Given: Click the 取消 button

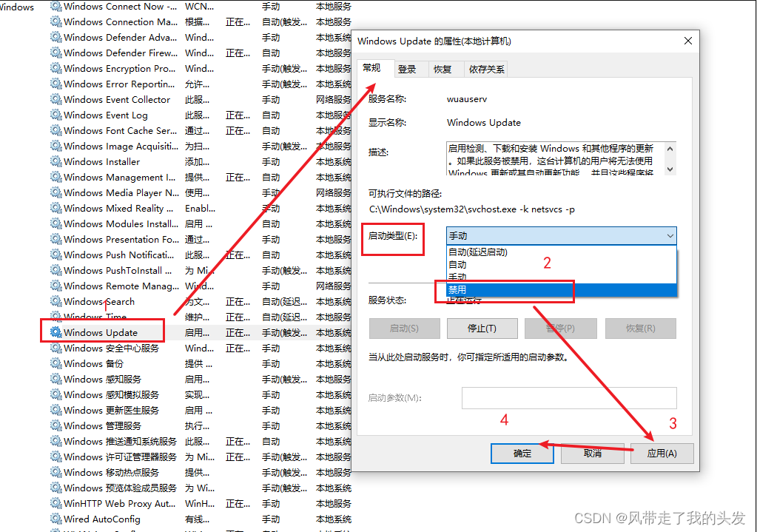Looking at the screenshot, I should coord(593,454).
